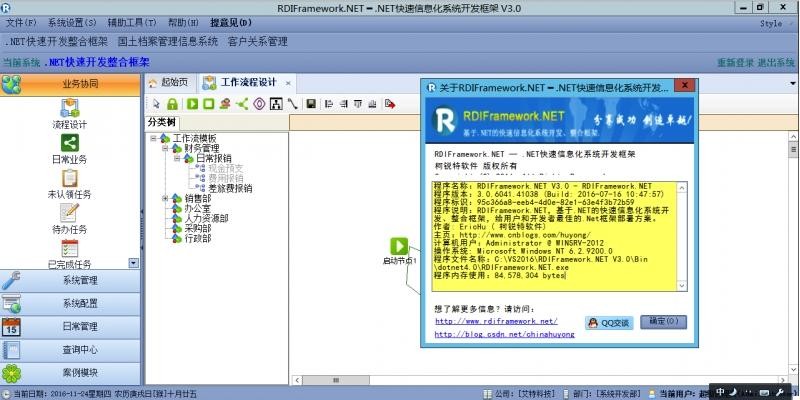800x400 pixels.
Task: Click the green branch node toolbar icon
Action: click(x=242, y=104)
